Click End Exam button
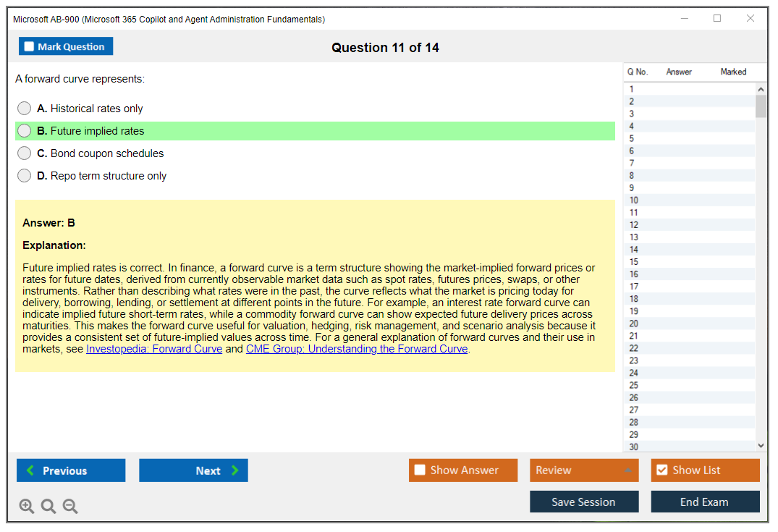This screenshot has height=532, width=778. (x=705, y=502)
